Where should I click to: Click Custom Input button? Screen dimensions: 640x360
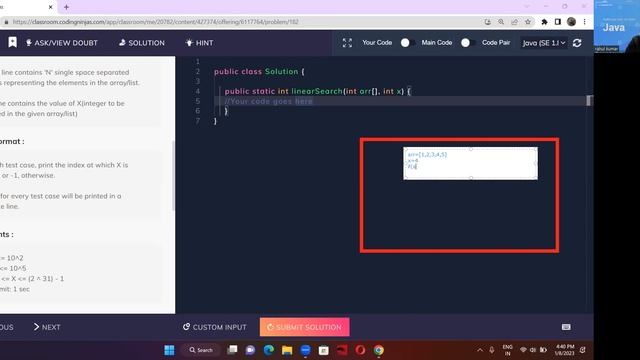click(x=215, y=327)
